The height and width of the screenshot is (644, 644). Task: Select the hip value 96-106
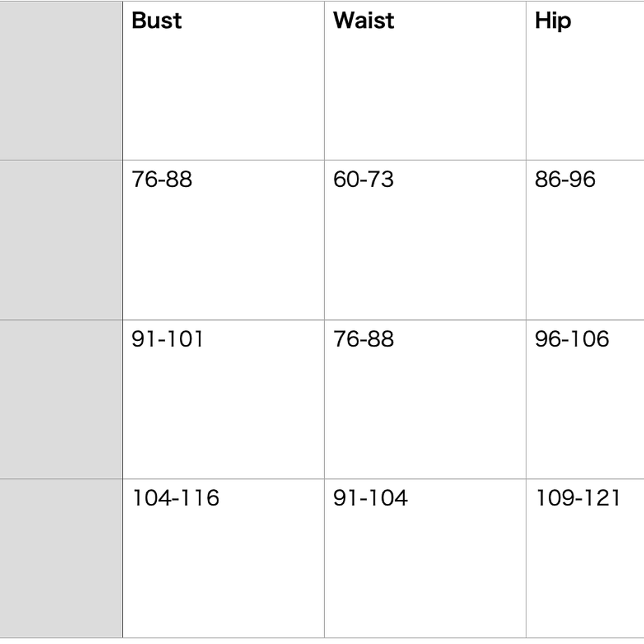[572, 339]
